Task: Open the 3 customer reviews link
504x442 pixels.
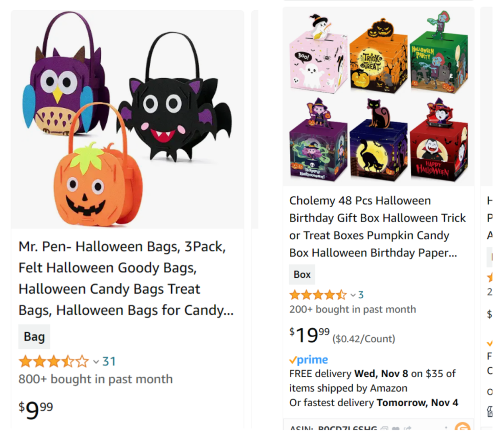Action: pyautogui.click(x=361, y=295)
